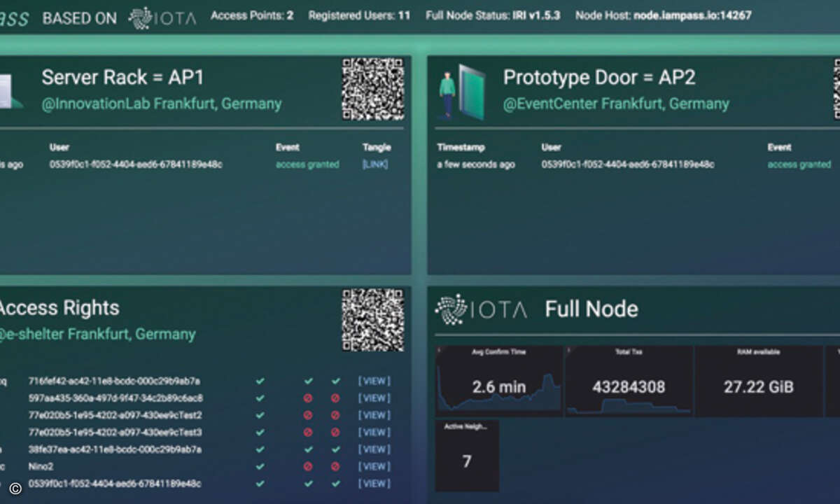The width and height of the screenshot is (840, 504).
Task: Click user ID 716fef42-ac42-11e8-bcdc-000c29b9ab7a
Action: pyautogui.click(x=114, y=381)
